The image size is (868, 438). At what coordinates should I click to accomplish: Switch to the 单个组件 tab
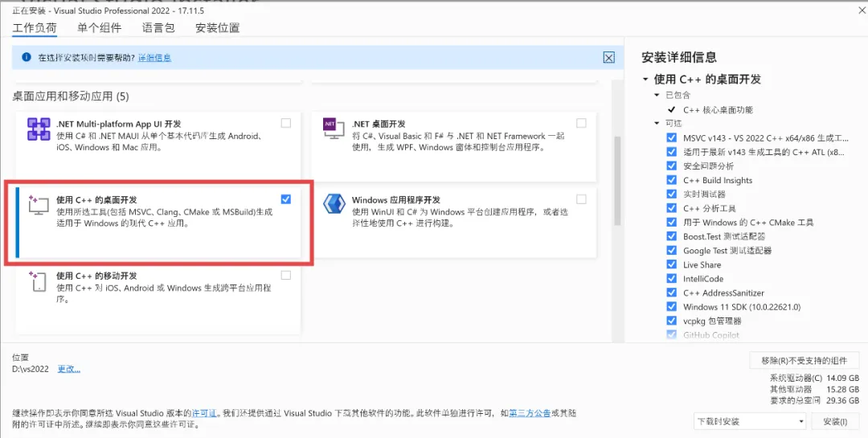[x=99, y=27]
